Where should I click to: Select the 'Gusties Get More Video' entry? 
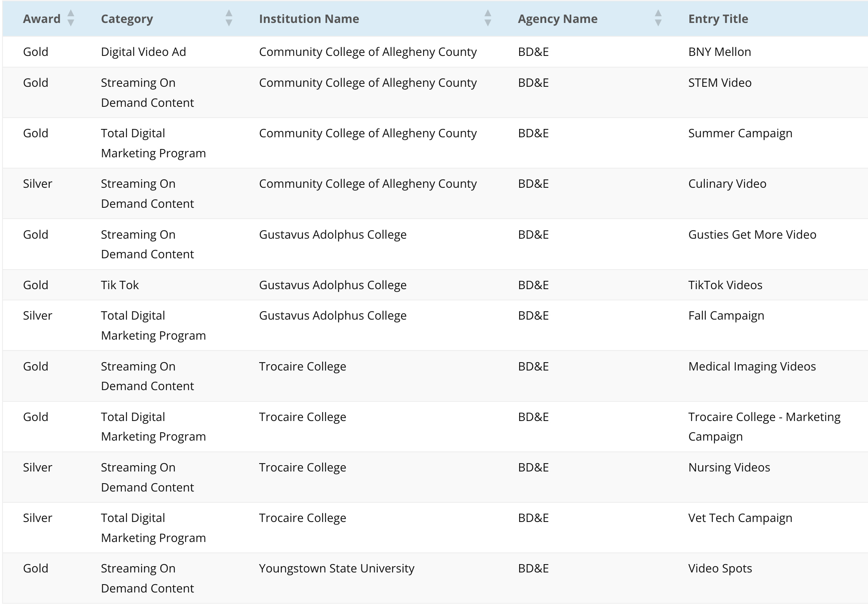[x=752, y=234]
